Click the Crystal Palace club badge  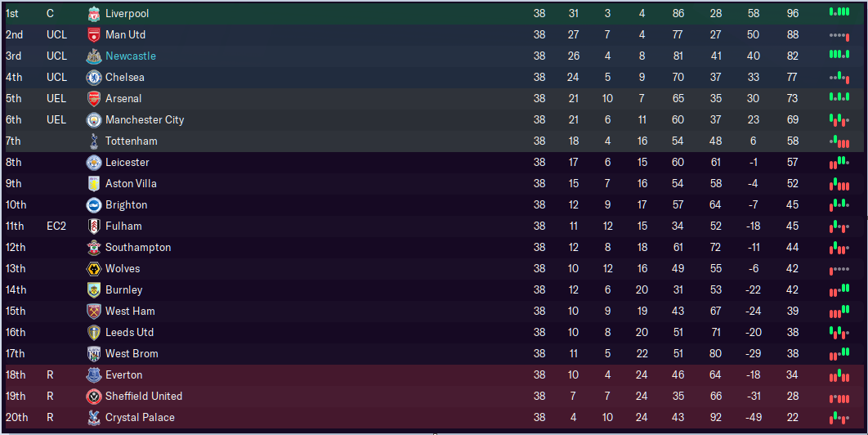(x=94, y=418)
